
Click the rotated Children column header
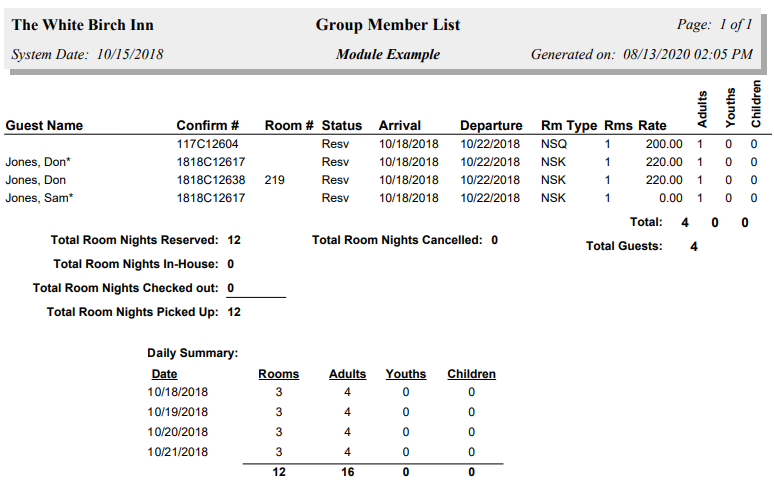click(x=756, y=104)
